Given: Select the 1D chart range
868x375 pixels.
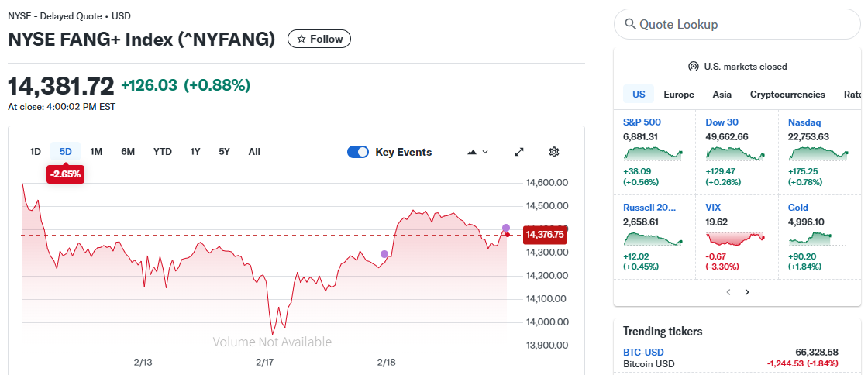Looking at the screenshot, I should 36,152.
